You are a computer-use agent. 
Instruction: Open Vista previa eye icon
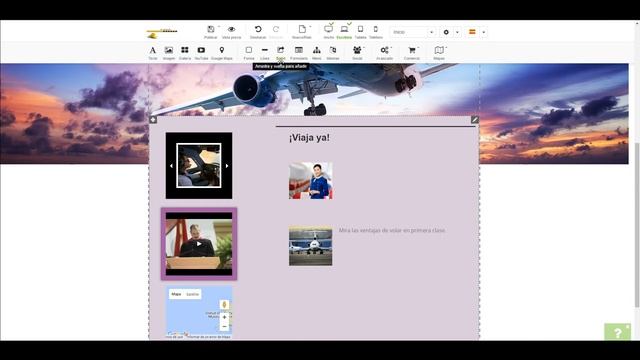coord(231,29)
